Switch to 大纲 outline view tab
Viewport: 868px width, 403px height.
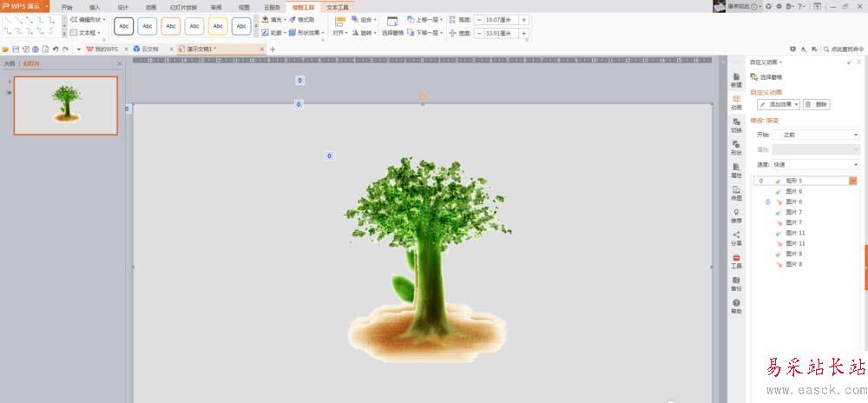click(9, 63)
